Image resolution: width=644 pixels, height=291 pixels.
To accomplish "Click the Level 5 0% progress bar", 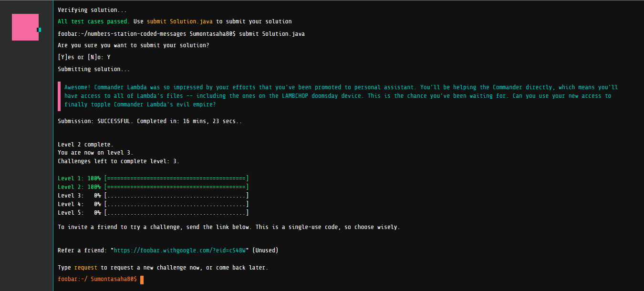I will pyautogui.click(x=177, y=213).
